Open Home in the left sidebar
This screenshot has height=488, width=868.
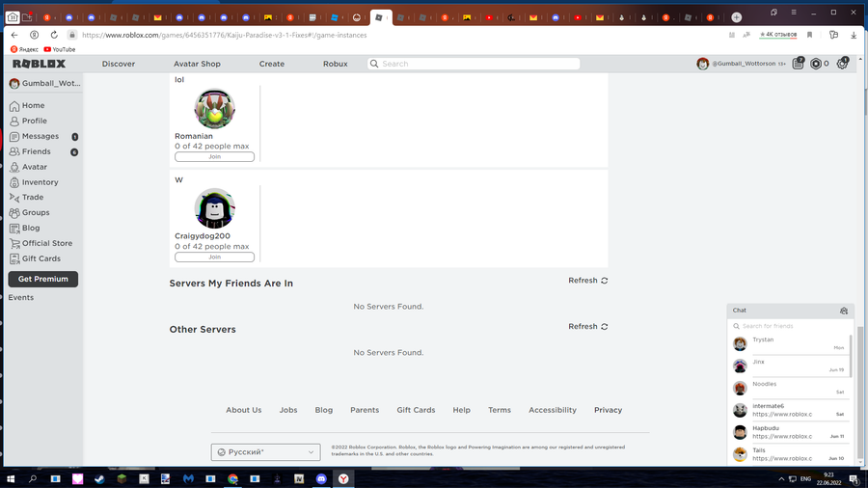33,105
